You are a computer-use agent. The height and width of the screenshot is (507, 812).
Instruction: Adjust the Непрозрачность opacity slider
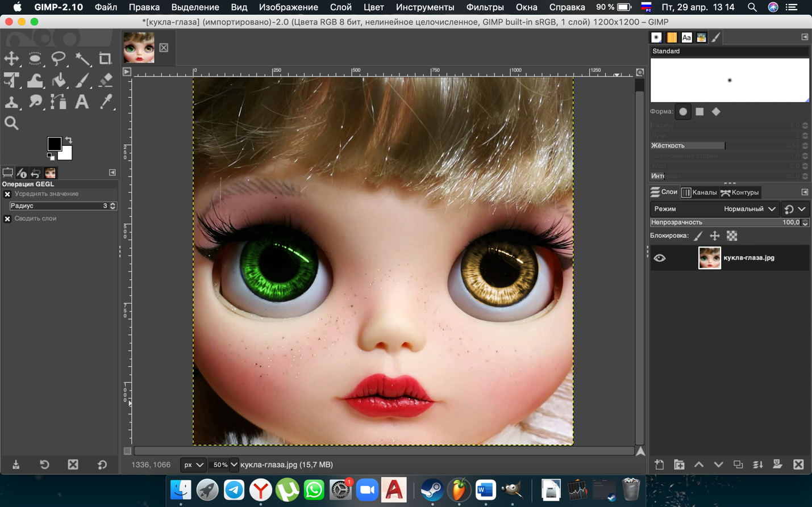coord(726,223)
